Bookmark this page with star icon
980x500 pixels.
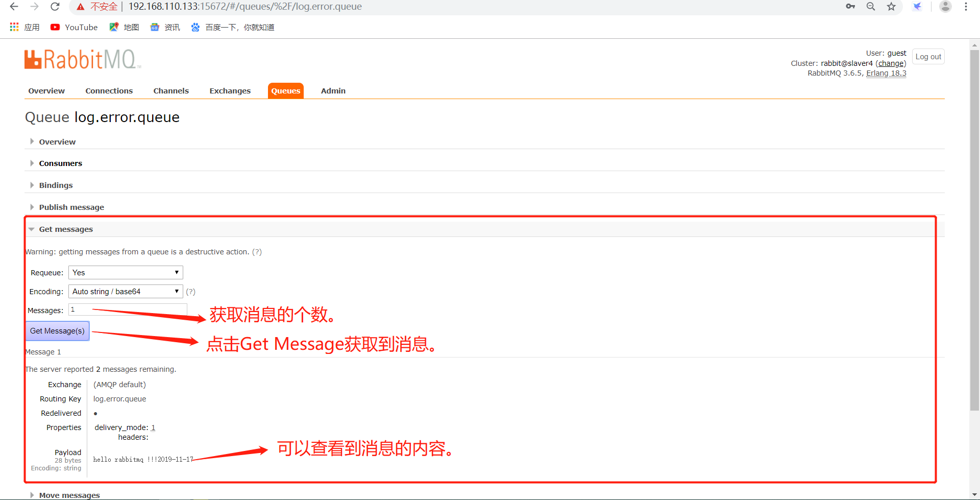891,7
